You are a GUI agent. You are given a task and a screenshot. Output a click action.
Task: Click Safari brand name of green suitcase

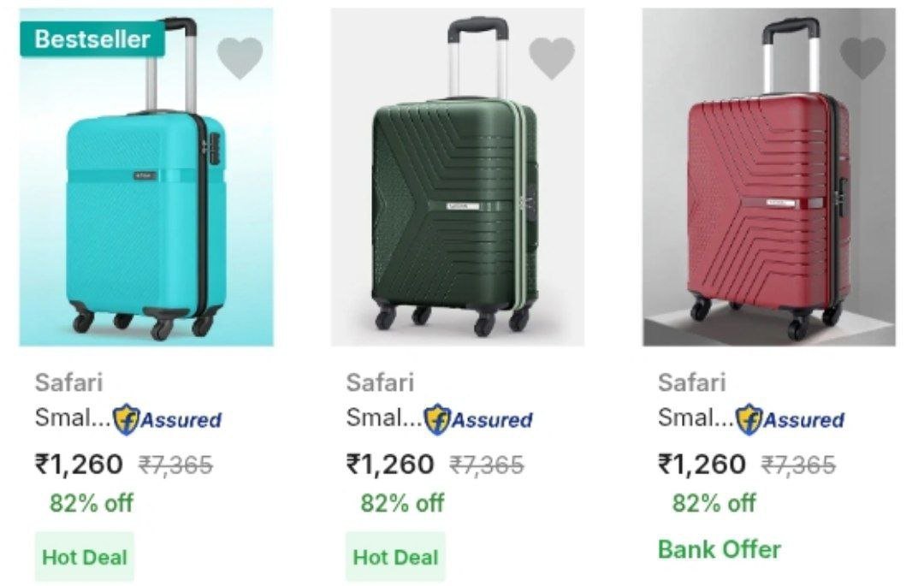click(380, 382)
